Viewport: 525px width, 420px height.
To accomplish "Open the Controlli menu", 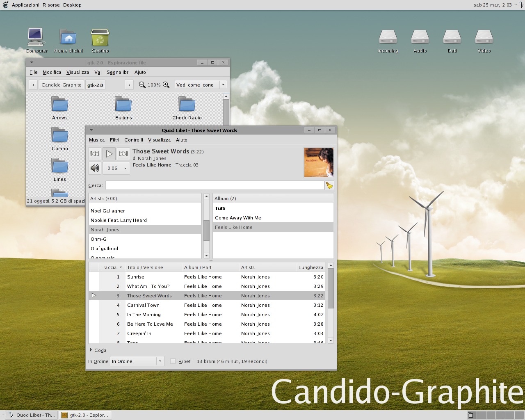I will 134,140.
